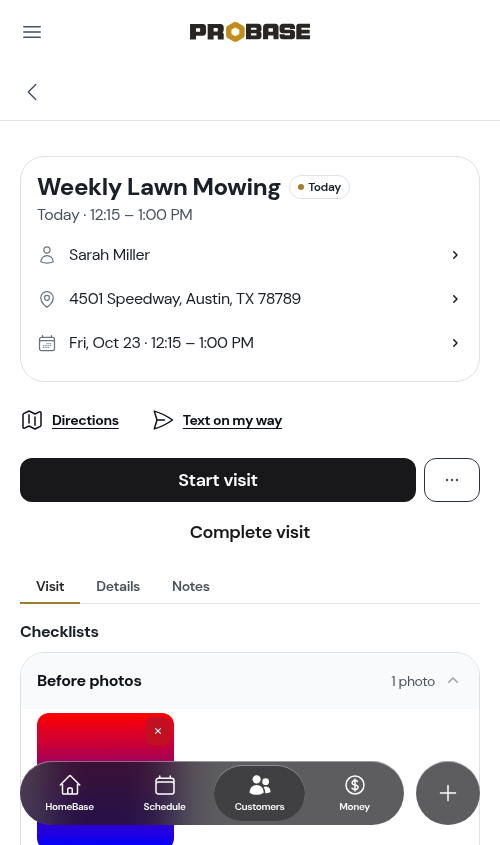Viewport: 500px width, 845px height.
Task: Open Money from the bottom nav
Action: [x=355, y=793]
